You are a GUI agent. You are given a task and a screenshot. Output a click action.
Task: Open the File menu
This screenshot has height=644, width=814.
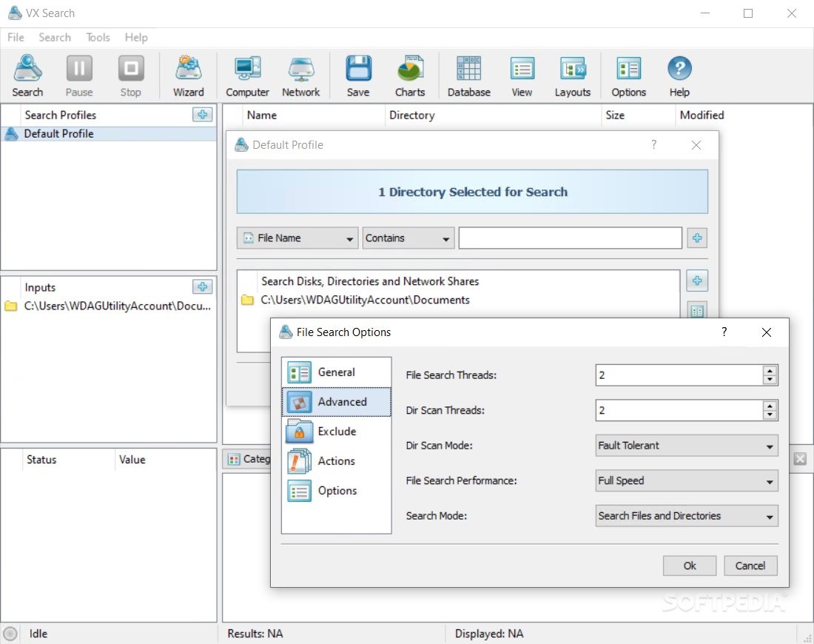click(16, 38)
